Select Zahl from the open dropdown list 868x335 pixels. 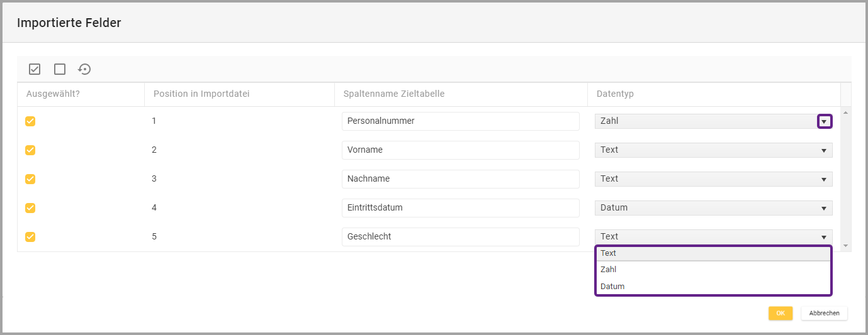tap(713, 270)
